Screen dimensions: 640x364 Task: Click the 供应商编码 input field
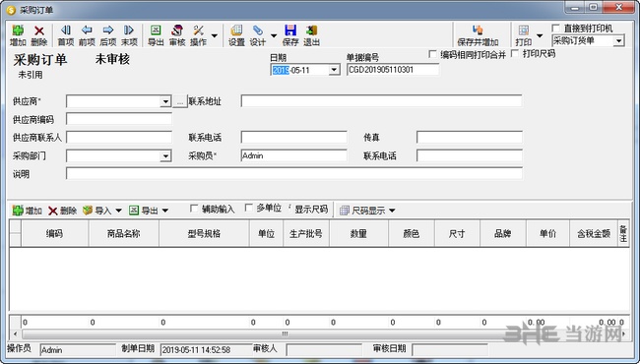pos(119,119)
